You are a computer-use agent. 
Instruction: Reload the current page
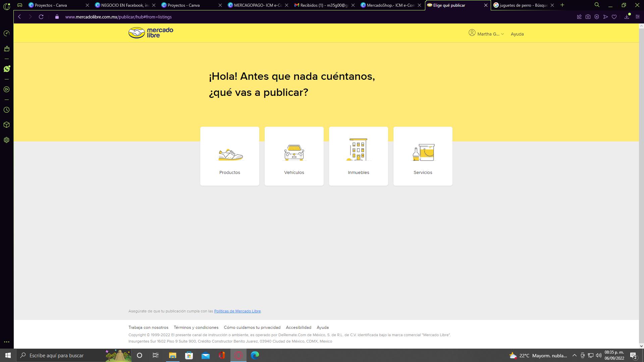pos(41,17)
